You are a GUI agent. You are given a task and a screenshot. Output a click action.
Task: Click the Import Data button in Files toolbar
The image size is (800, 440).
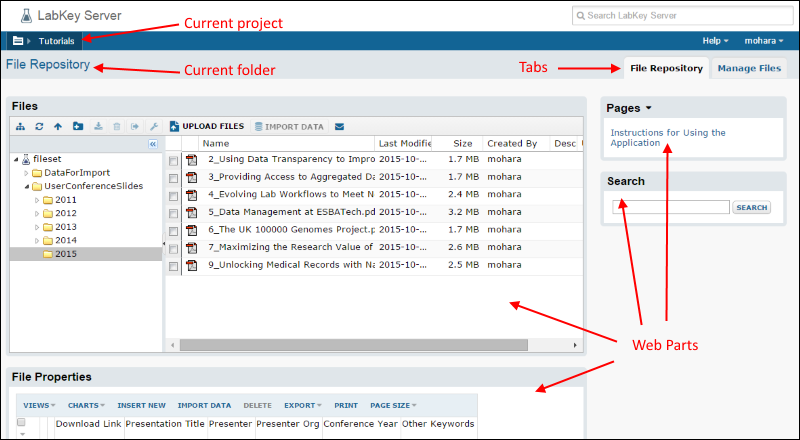289,127
